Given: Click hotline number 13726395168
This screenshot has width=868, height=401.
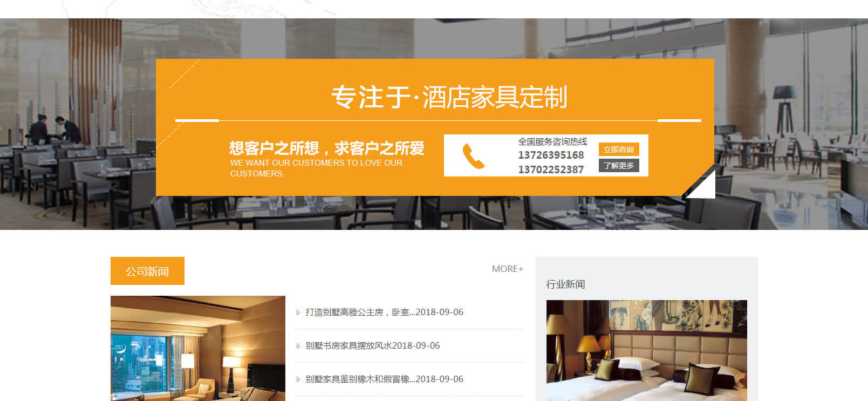Looking at the screenshot, I should [x=551, y=155].
